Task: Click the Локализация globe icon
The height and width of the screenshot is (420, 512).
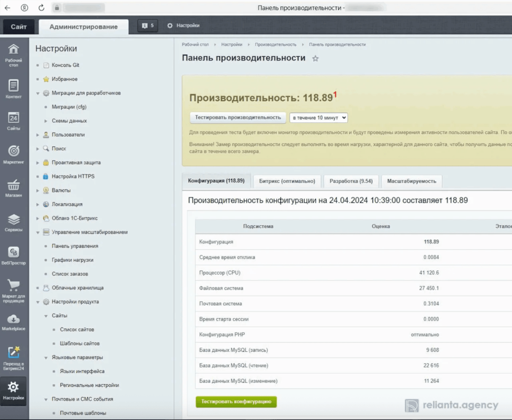Action: click(46, 204)
